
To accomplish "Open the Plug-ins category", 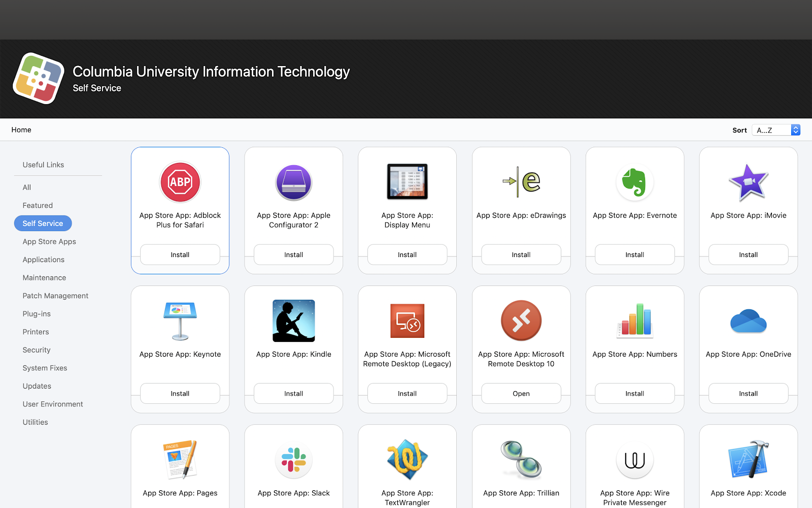I will coord(37,314).
